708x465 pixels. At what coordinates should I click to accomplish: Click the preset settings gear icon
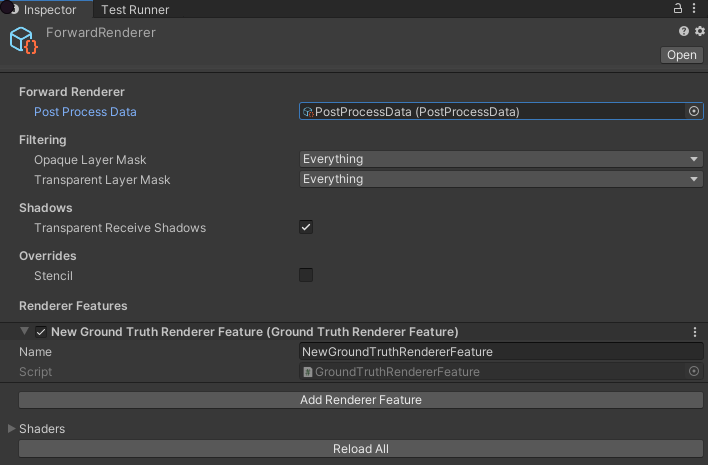coord(699,32)
